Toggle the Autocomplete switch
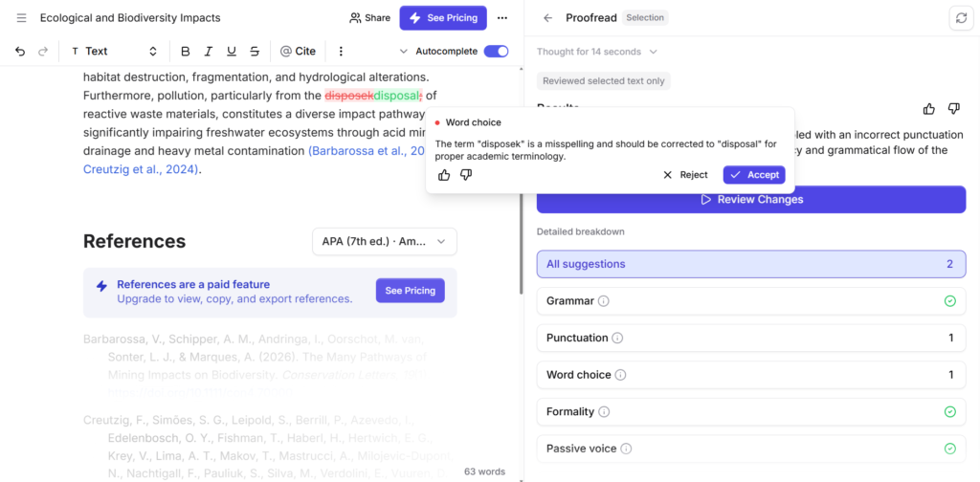The image size is (980, 482). click(x=497, y=52)
